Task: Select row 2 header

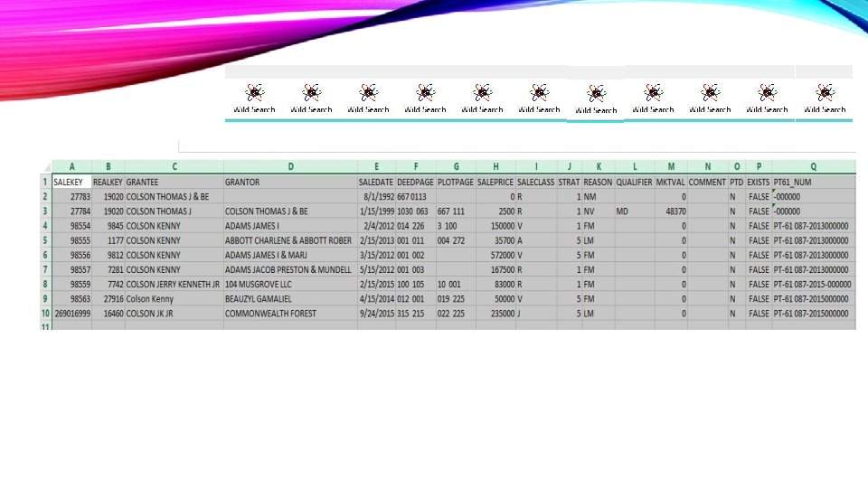Action: (45, 196)
